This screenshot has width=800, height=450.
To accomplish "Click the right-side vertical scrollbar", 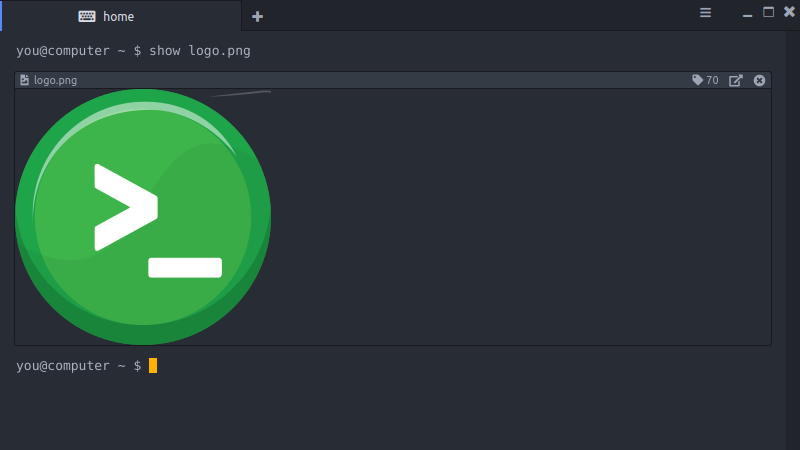I will [x=793, y=240].
